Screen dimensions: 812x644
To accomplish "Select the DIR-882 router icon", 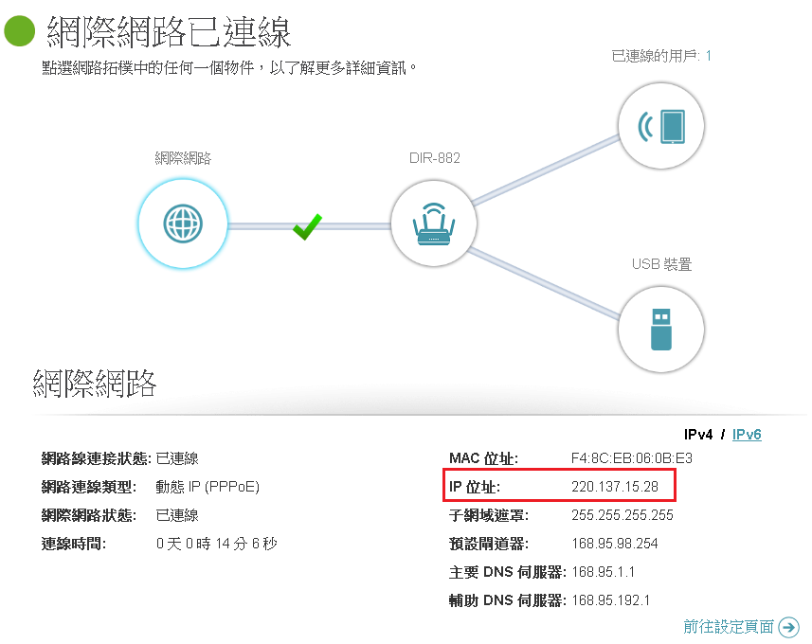I will [435, 224].
